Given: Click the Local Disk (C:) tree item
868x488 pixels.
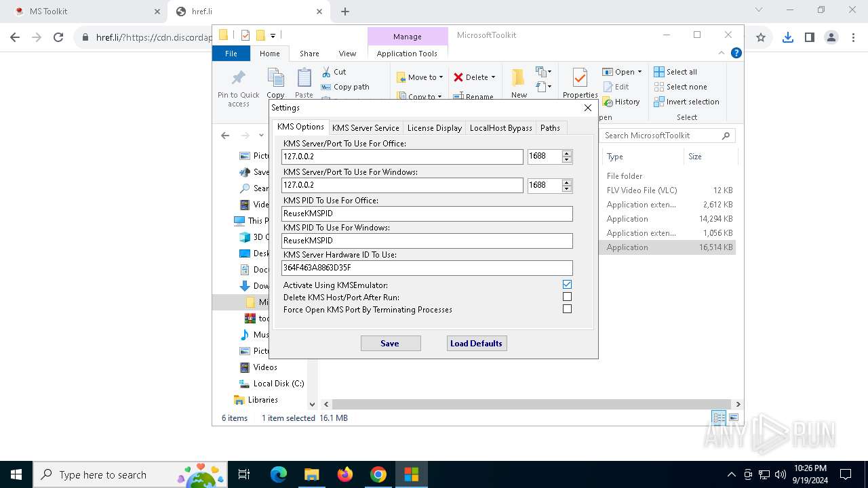Looking at the screenshot, I should [x=271, y=384].
